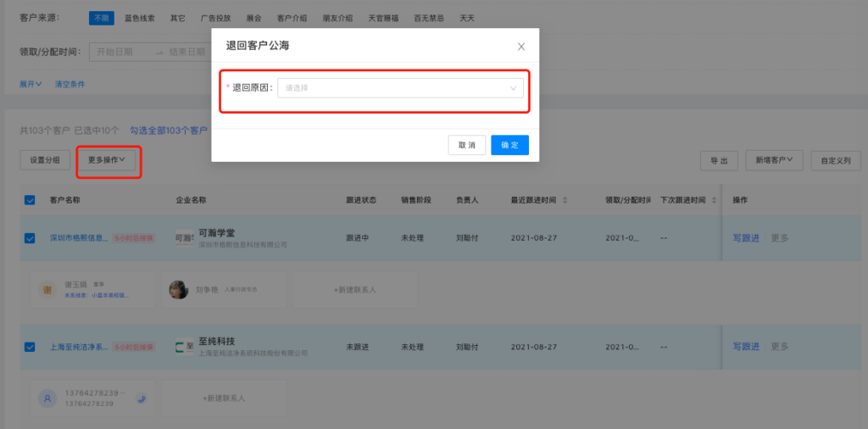The width and height of the screenshot is (868, 429).
Task: Click the 至纯科技 company logo
Action: [x=184, y=347]
